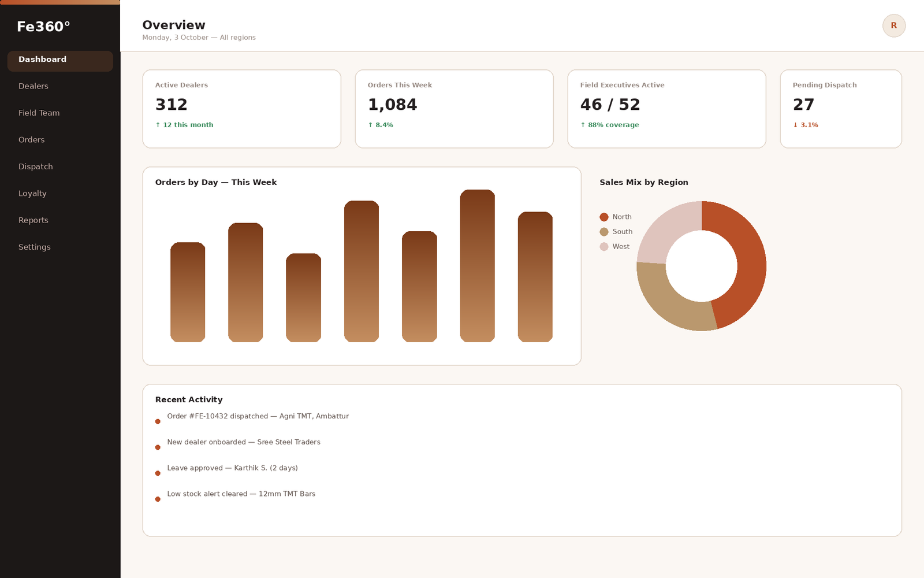The height and width of the screenshot is (578, 924).
Task: Click the '88% coverage' indicator
Action: 610,125
